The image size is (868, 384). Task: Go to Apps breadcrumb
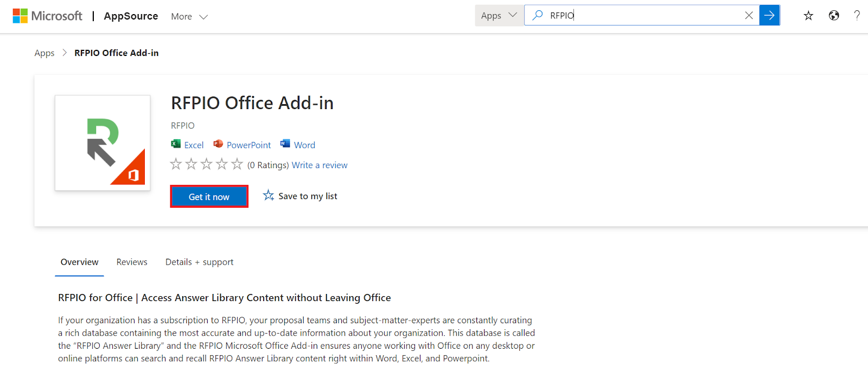(x=44, y=53)
